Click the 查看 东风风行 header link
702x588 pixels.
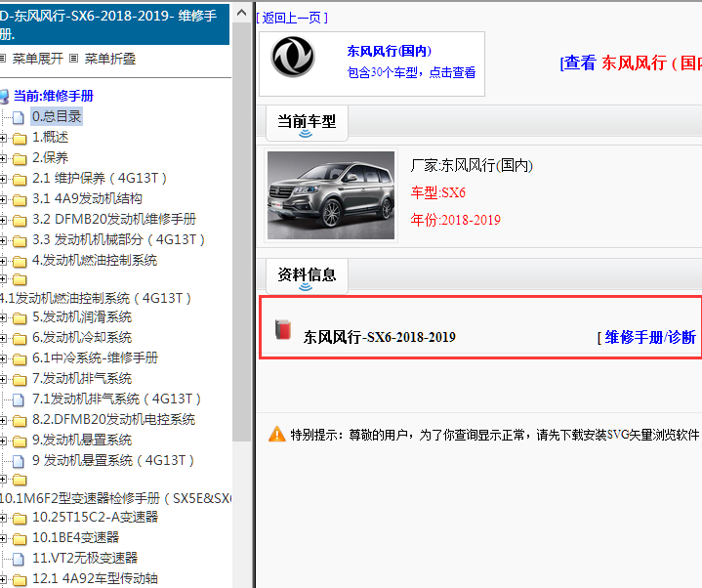[x=631, y=63]
